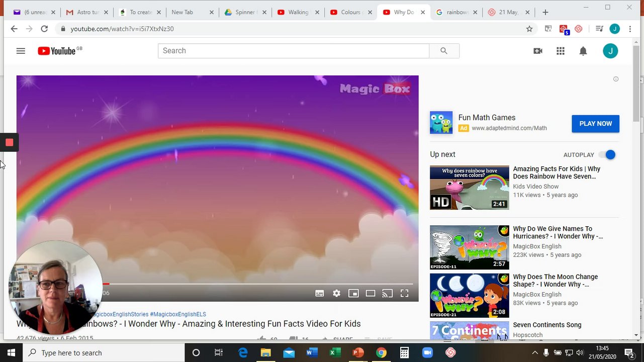The width and height of the screenshot is (644, 362).
Task: Open Task View on the taskbar
Action: pos(219,353)
